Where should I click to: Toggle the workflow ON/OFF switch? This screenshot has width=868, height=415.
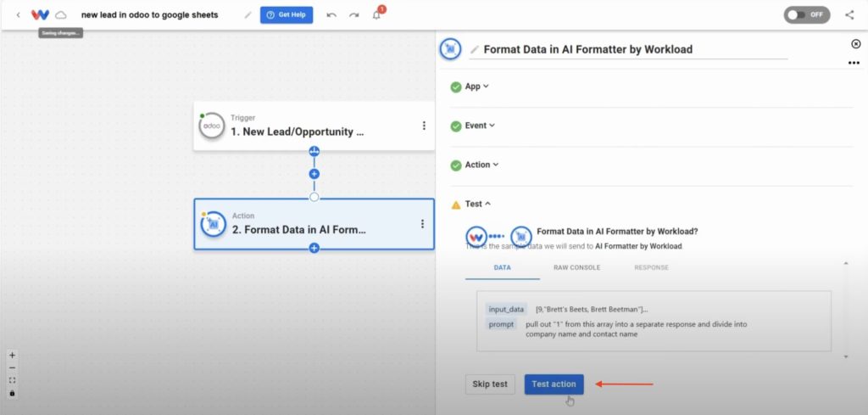point(807,15)
